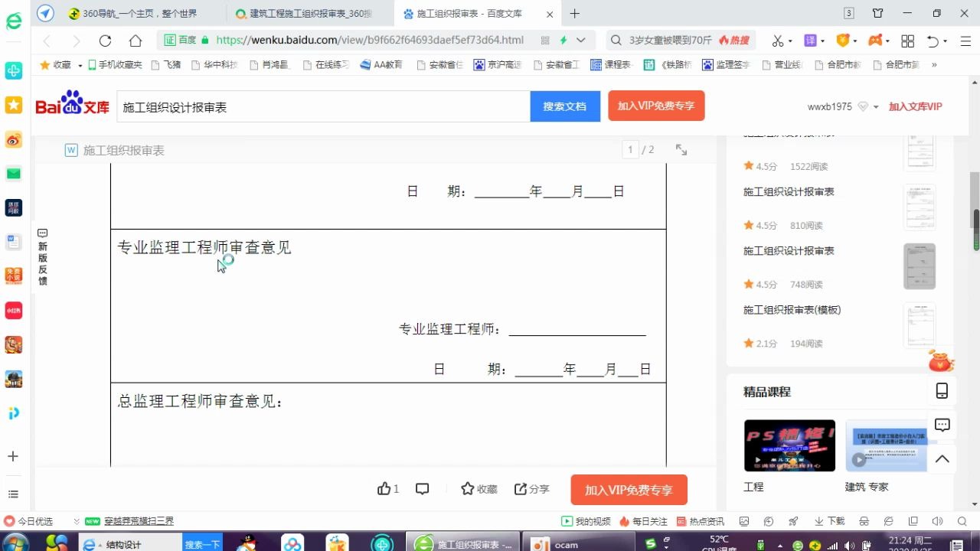The width and height of the screenshot is (980, 551).
Task: Click the scissors screenshot tool icon
Action: click(778, 41)
